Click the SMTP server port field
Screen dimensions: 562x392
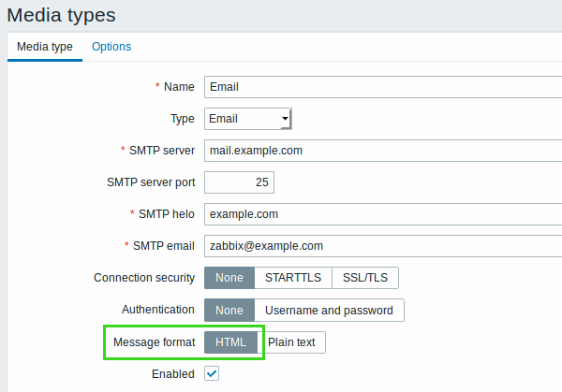pyautogui.click(x=239, y=182)
